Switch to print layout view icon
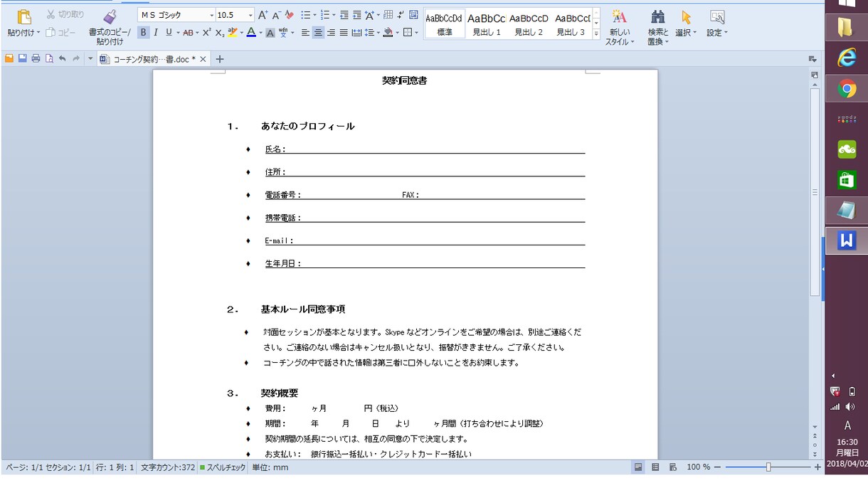This screenshot has height=488, width=868. coord(638,467)
